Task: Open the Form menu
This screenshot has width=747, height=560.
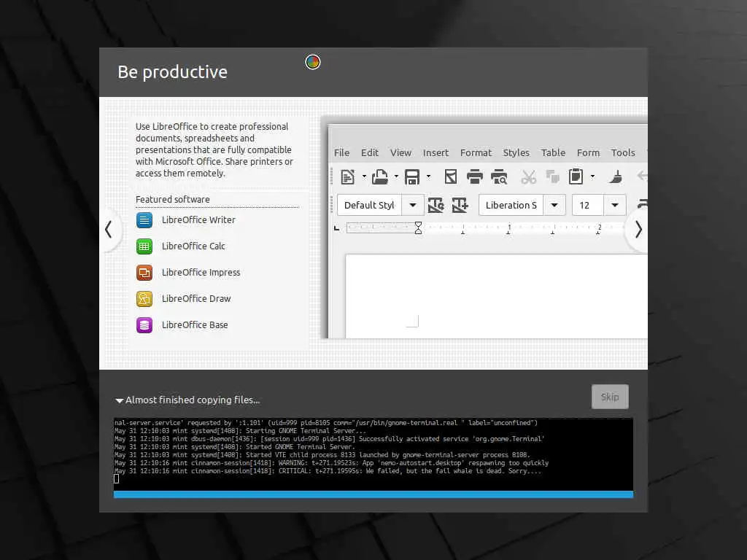Action: [589, 153]
